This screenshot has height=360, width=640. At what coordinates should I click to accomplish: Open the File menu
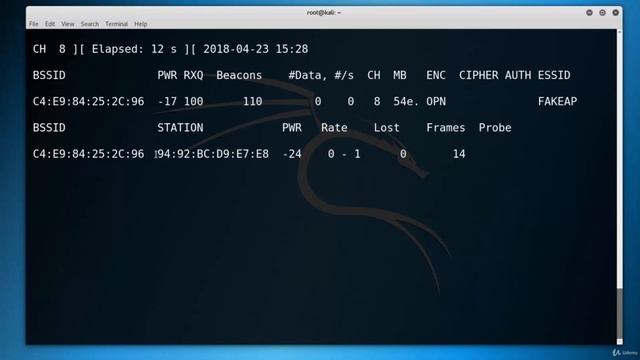33,24
